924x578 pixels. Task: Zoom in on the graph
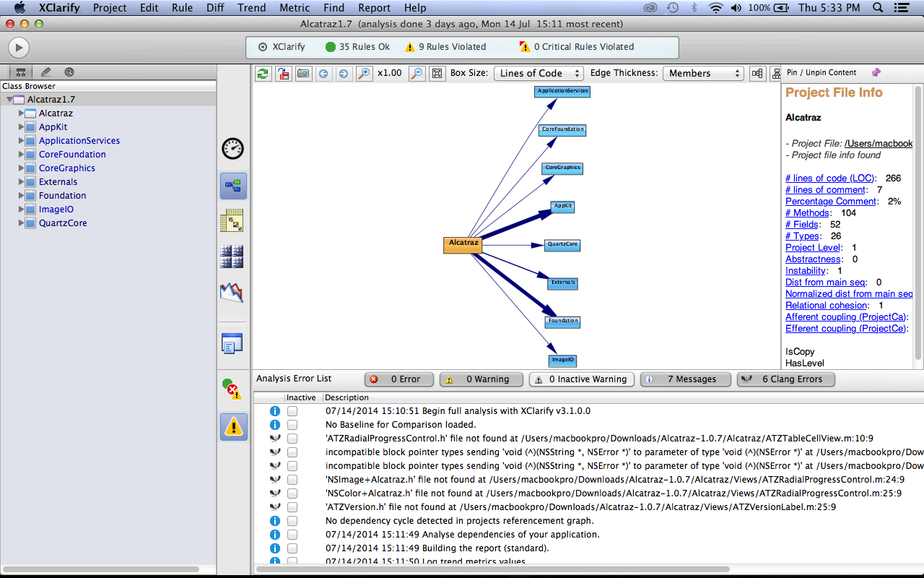(x=364, y=73)
